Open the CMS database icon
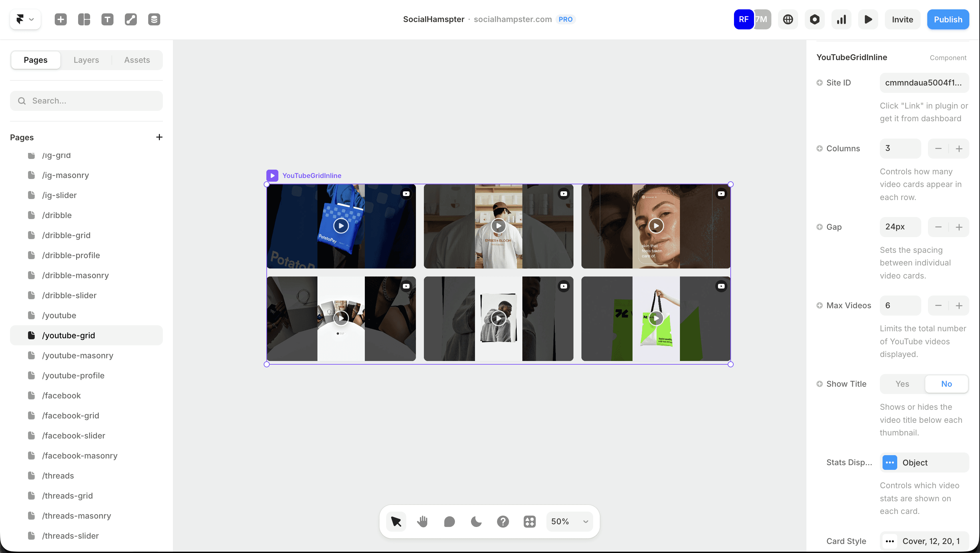980x553 pixels. click(x=154, y=19)
